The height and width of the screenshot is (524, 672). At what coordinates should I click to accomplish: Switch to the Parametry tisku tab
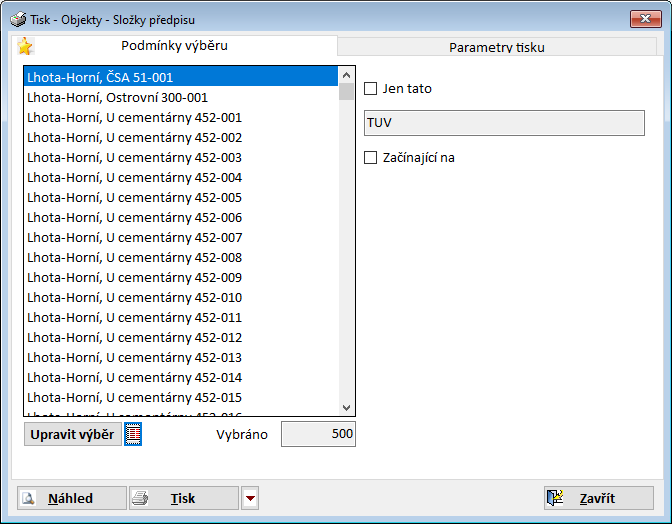coord(496,47)
